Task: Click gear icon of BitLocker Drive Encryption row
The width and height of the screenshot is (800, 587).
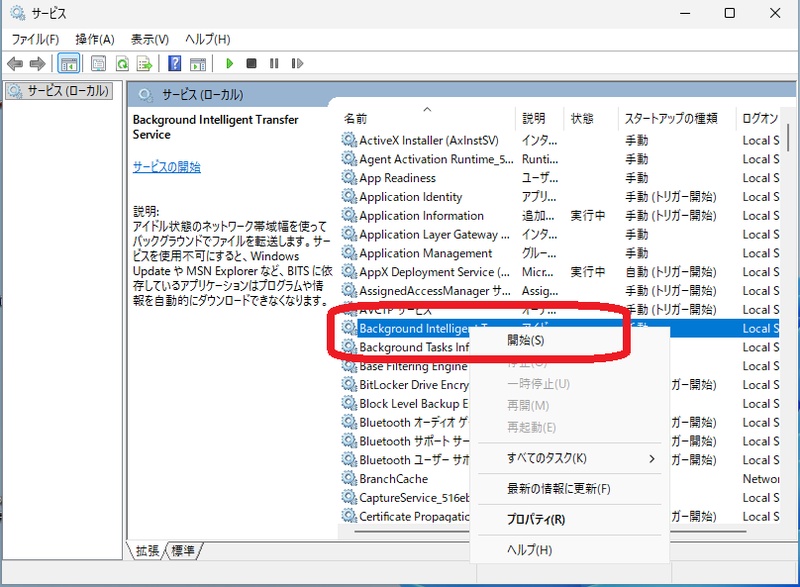Action: (349, 385)
